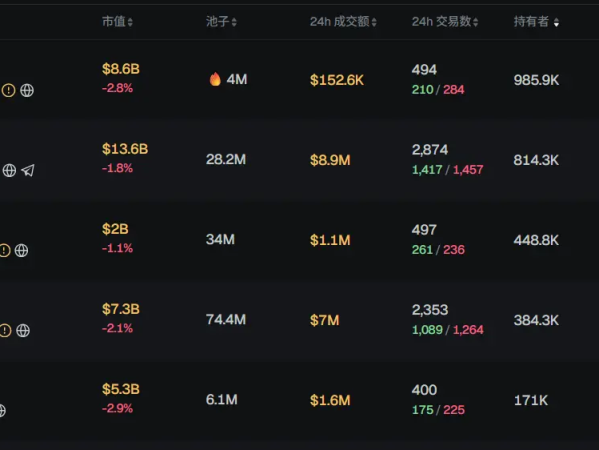Click the -2.8% change value
The image size is (599, 450).
point(117,88)
